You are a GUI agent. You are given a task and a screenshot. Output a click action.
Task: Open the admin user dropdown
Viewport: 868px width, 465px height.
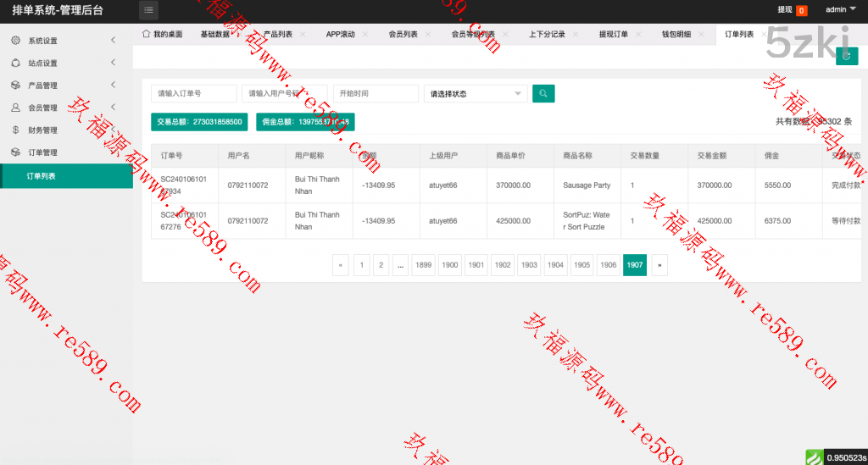click(x=840, y=10)
